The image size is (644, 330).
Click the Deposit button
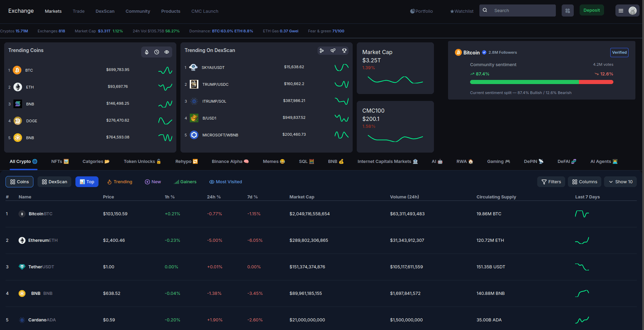click(x=592, y=10)
